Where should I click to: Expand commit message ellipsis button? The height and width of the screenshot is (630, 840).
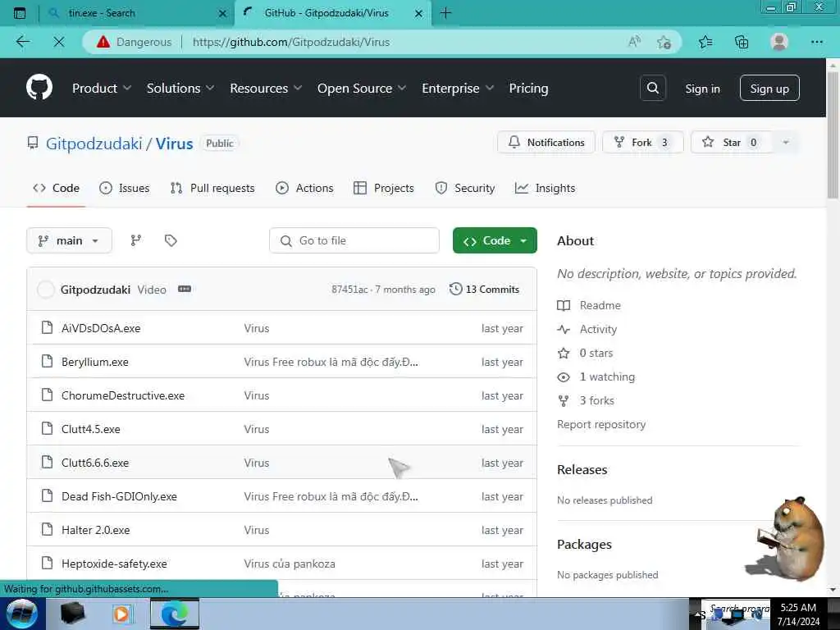[x=185, y=290]
